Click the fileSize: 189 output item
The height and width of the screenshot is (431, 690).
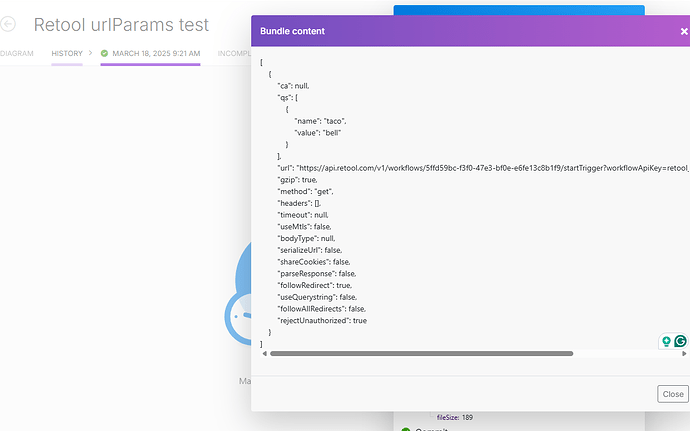click(455, 416)
